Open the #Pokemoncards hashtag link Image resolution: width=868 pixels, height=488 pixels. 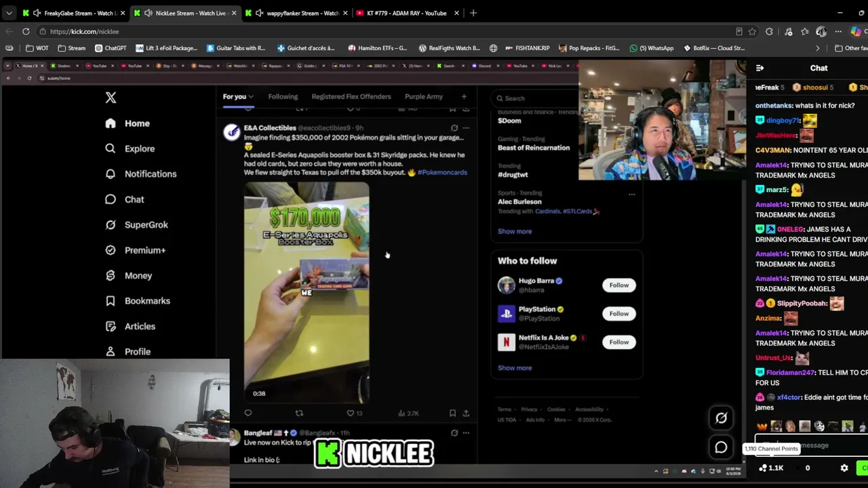coord(442,173)
